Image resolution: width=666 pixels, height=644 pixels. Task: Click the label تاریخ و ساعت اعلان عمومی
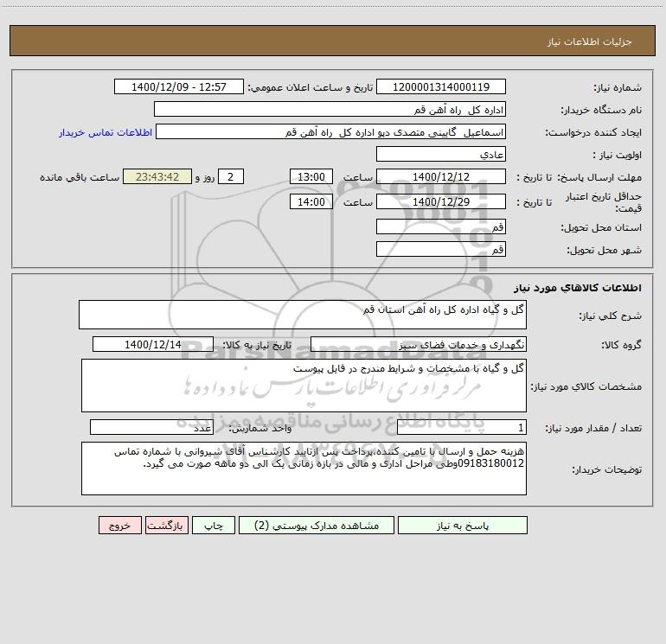coord(311,87)
